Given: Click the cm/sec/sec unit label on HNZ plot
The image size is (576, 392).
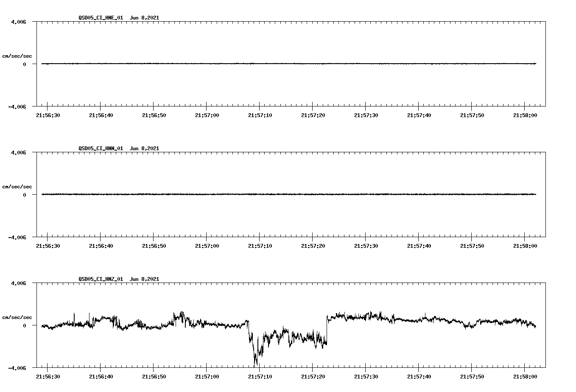Looking at the screenshot, I should [x=17, y=317].
